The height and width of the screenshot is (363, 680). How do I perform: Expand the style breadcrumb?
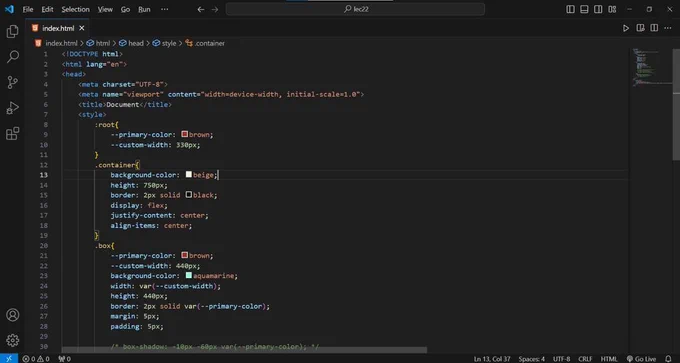click(x=165, y=43)
